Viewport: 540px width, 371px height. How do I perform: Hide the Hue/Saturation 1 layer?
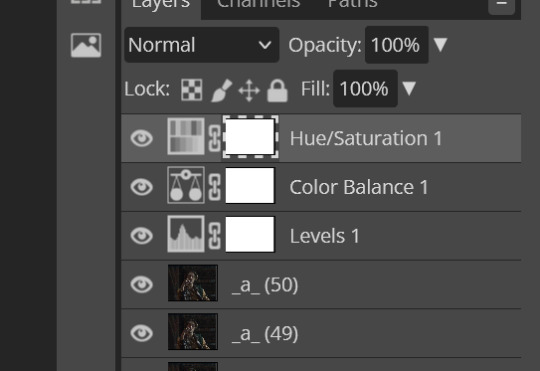point(142,138)
